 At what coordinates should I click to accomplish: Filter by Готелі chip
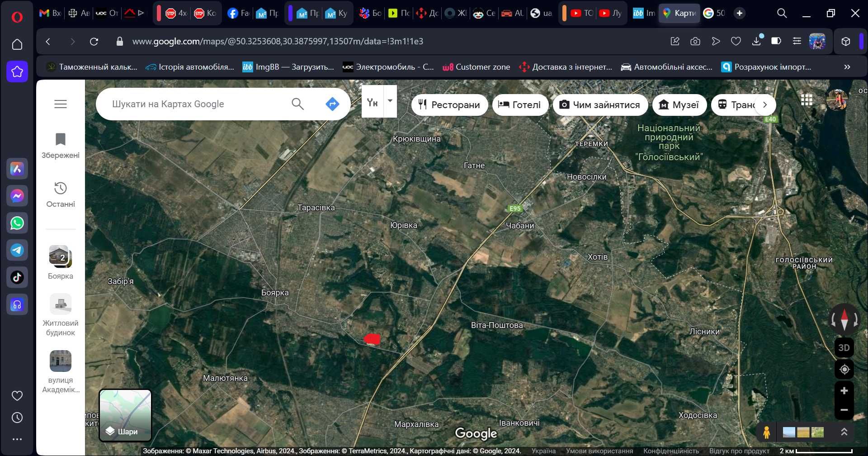[x=520, y=105]
